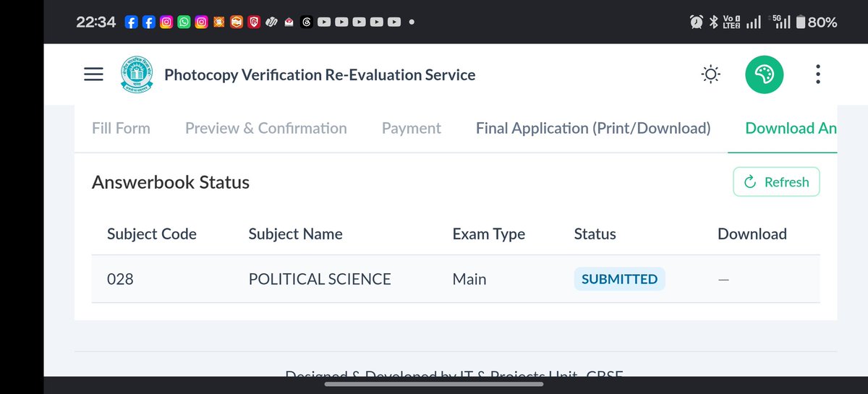Image resolution: width=868 pixels, height=394 pixels.
Task: Click the Subject Name column header
Action: coord(295,234)
